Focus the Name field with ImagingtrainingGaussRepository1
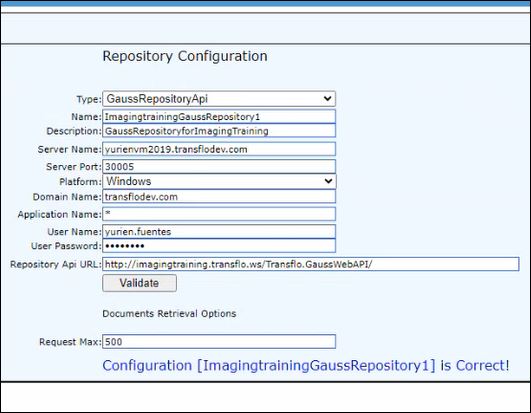The image size is (531, 413). (x=219, y=117)
